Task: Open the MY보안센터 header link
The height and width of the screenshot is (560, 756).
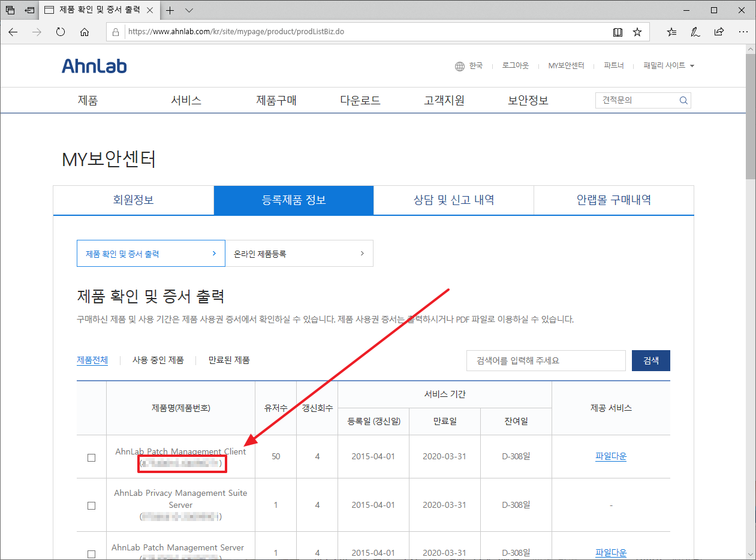Action: (566, 66)
